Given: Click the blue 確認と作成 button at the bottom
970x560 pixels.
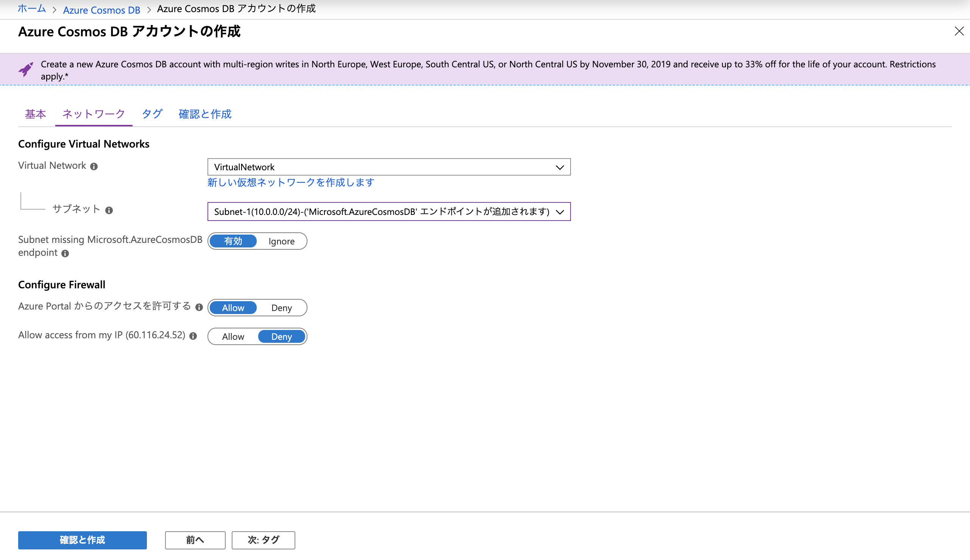Looking at the screenshot, I should (x=82, y=540).
